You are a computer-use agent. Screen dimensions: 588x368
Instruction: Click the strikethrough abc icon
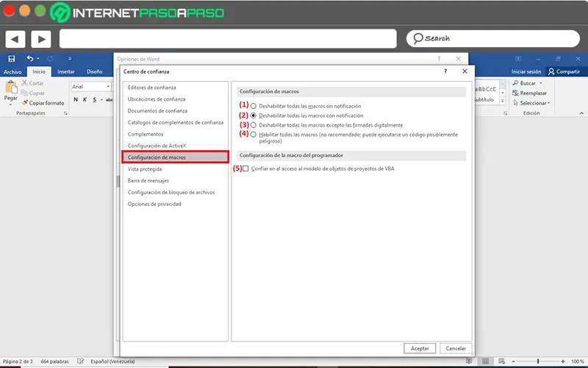109,99
